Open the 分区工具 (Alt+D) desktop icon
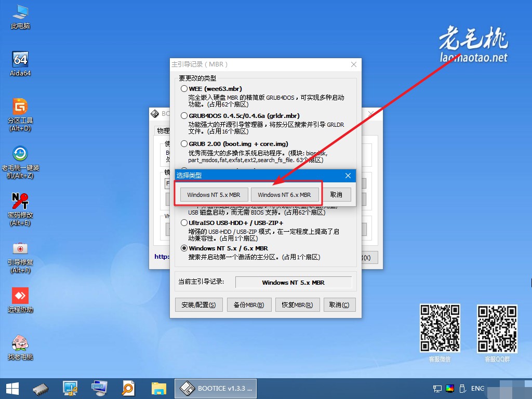 click(20, 115)
